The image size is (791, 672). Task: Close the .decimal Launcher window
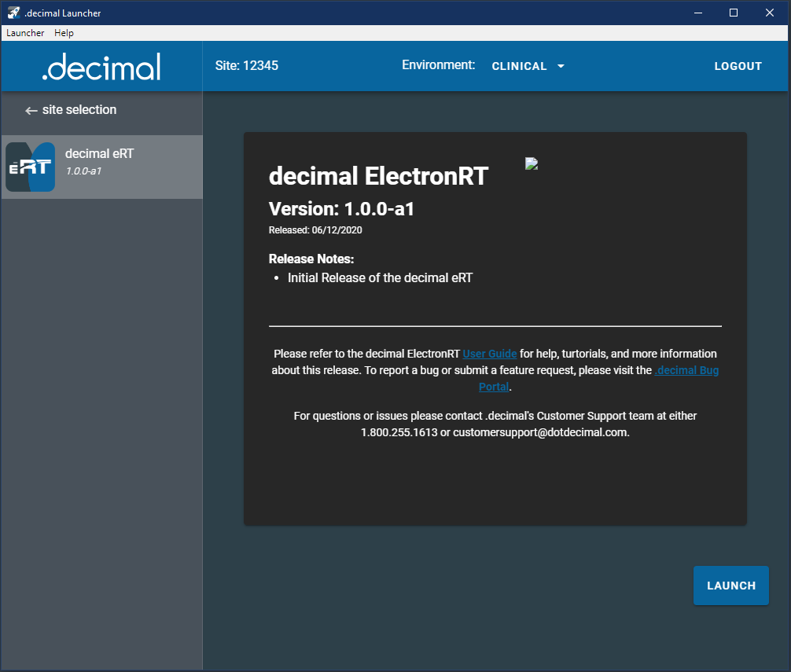coord(769,13)
